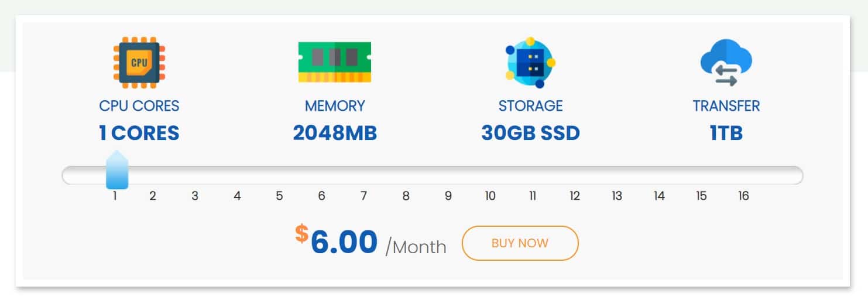Choose tick mark 14 on the slider
Image resolution: width=868 pixels, height=303 pixels.
659,196
